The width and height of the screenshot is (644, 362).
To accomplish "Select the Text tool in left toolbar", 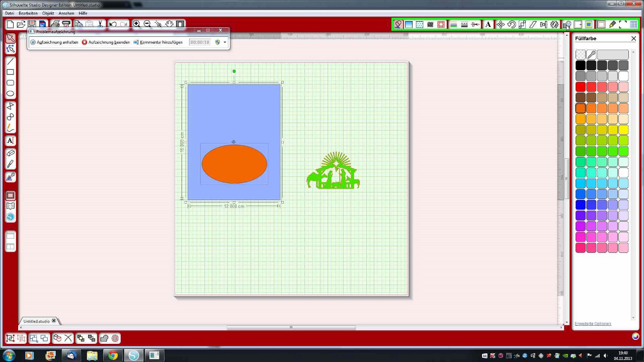I will (x=10, y=141).
